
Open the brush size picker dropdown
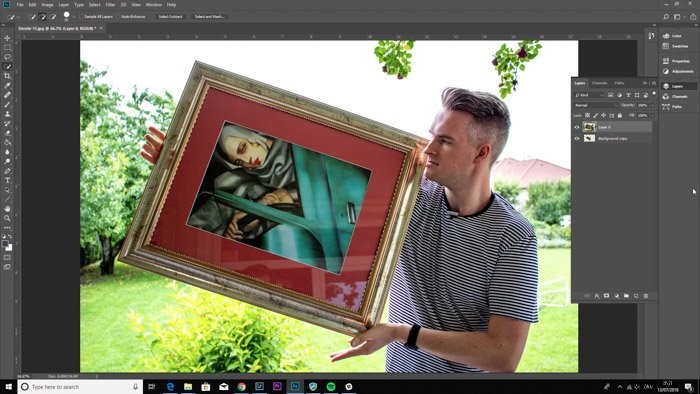(x=73, y=17)
